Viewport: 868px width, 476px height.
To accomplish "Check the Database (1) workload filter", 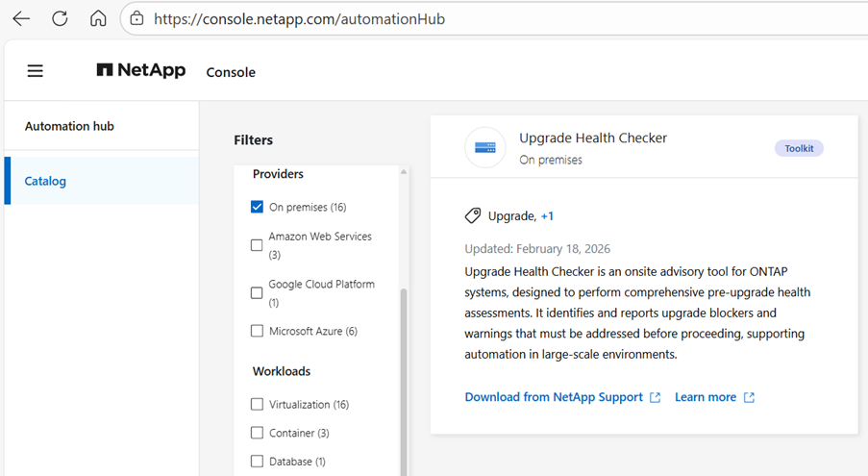I will coord(257,461).
